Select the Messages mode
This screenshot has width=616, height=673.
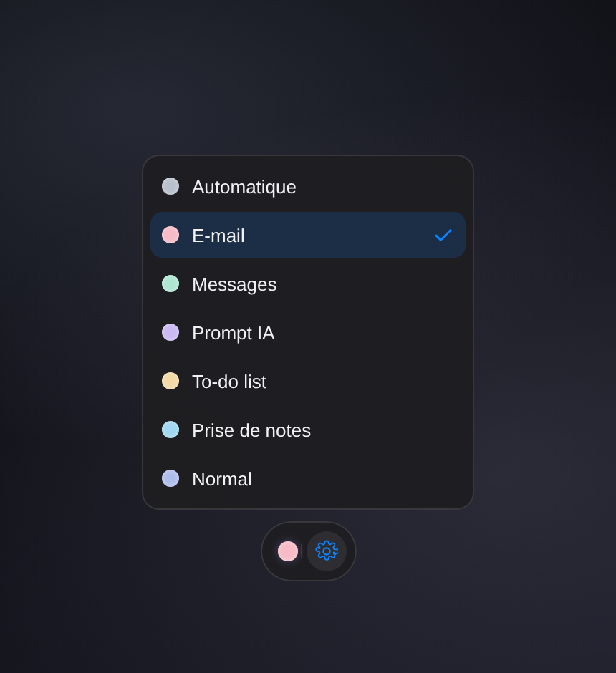point(308,284)
